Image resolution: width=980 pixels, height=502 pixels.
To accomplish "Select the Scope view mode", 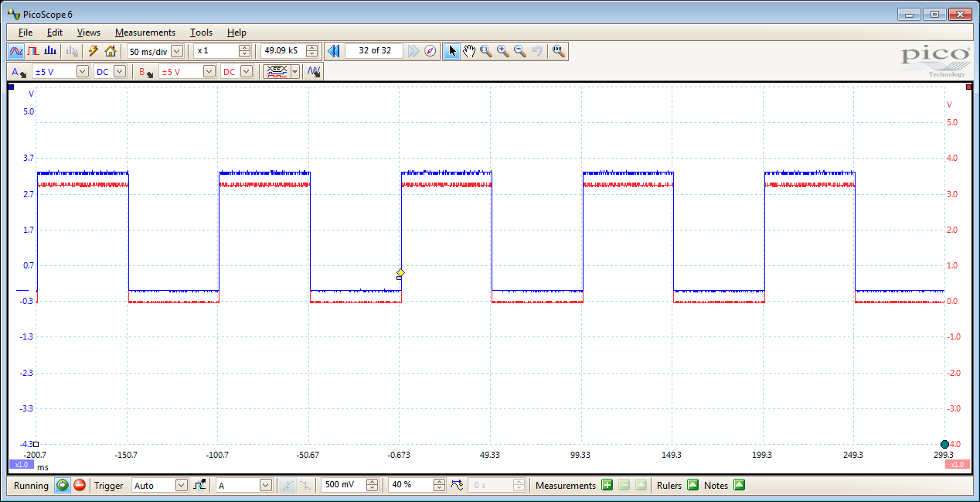I will [x=16, y=50].
